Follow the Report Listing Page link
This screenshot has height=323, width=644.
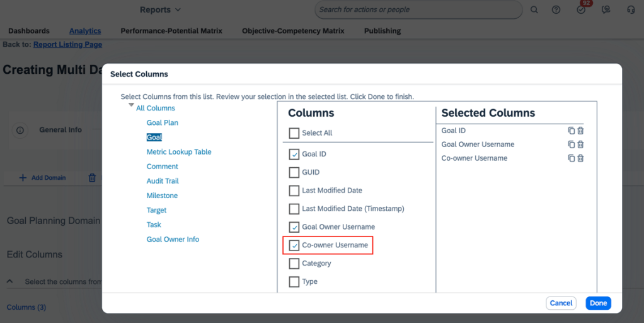pos(67,44)
